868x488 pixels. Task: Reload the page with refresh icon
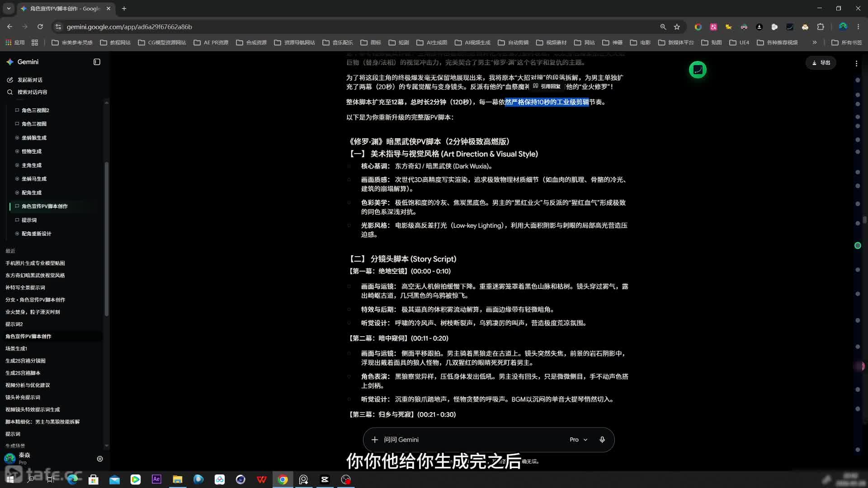click(x=40, y=27)
